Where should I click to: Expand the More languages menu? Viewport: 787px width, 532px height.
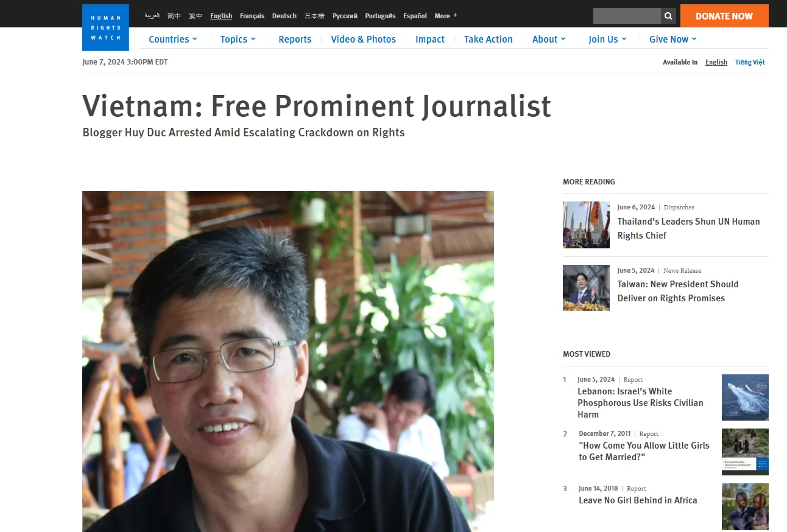(x=446, y=16)
